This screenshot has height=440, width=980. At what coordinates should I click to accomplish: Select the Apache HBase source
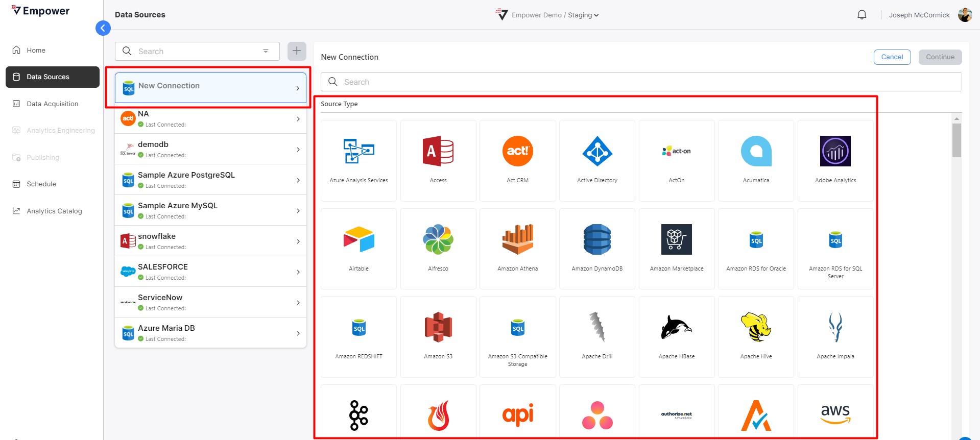[x=677, y=337]
